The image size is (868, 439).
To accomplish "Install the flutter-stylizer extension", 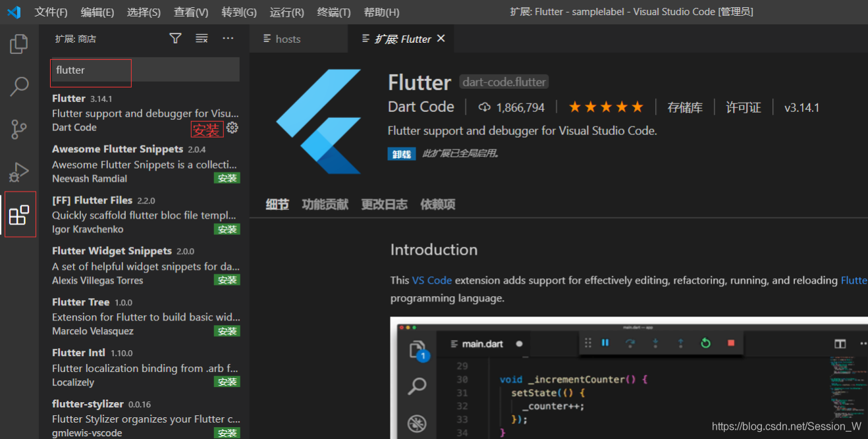I will tap(227, 432).
